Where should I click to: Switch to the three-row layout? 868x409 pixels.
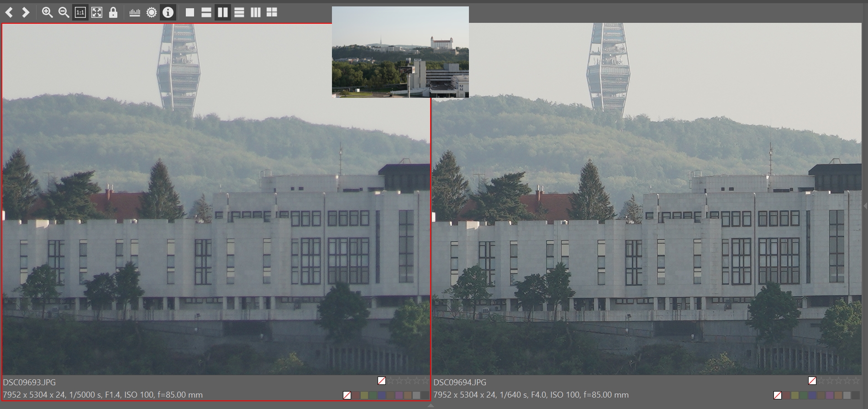tap(239, 12)
